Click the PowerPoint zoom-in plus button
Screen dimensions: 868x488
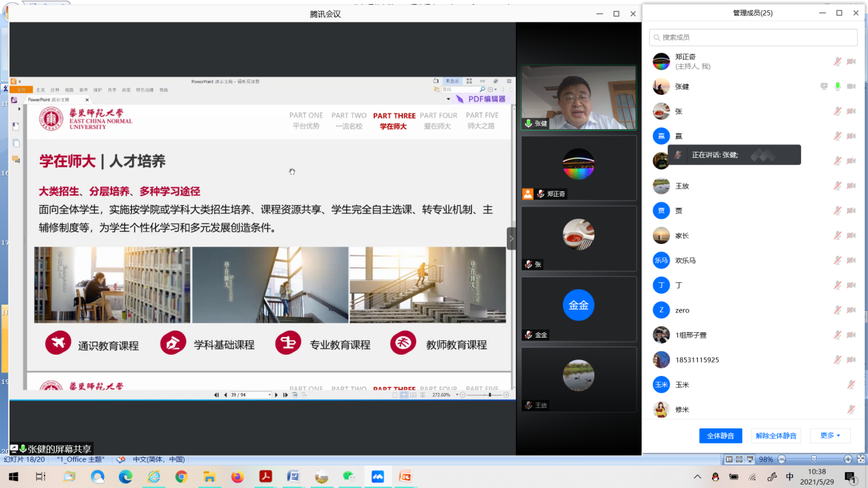[x=848, y=459]
